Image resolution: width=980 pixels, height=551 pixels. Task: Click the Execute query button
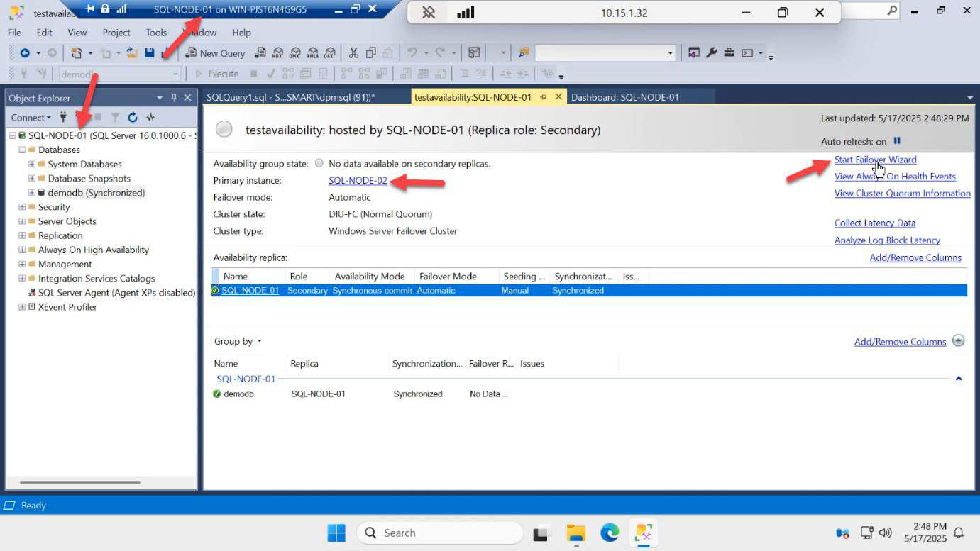click(217, 74)
